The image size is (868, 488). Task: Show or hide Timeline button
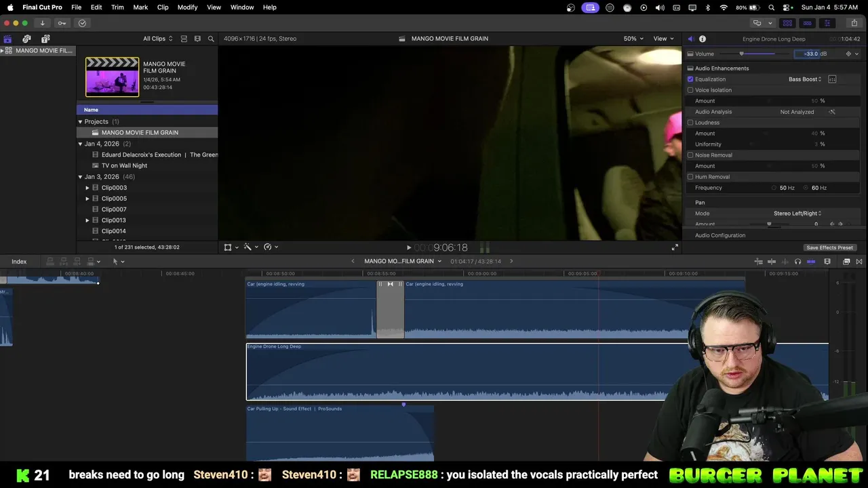coord(807,23)
